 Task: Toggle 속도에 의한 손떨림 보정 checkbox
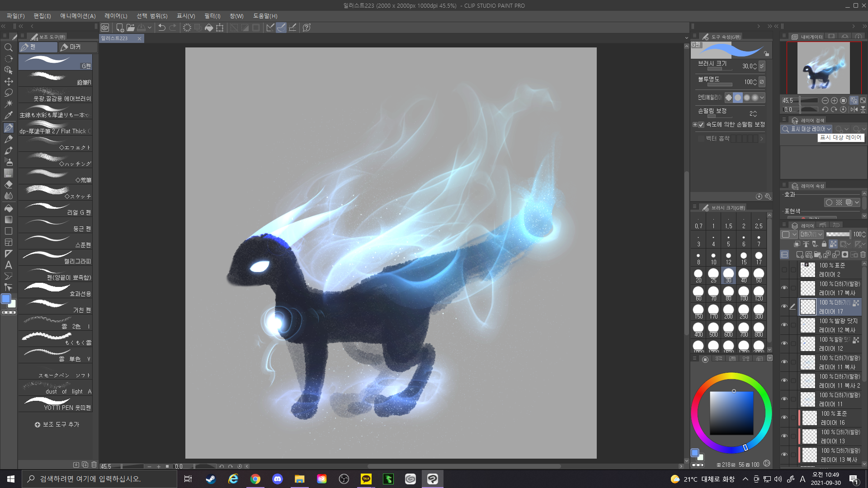pyautogui.click(x=701, y=125)
